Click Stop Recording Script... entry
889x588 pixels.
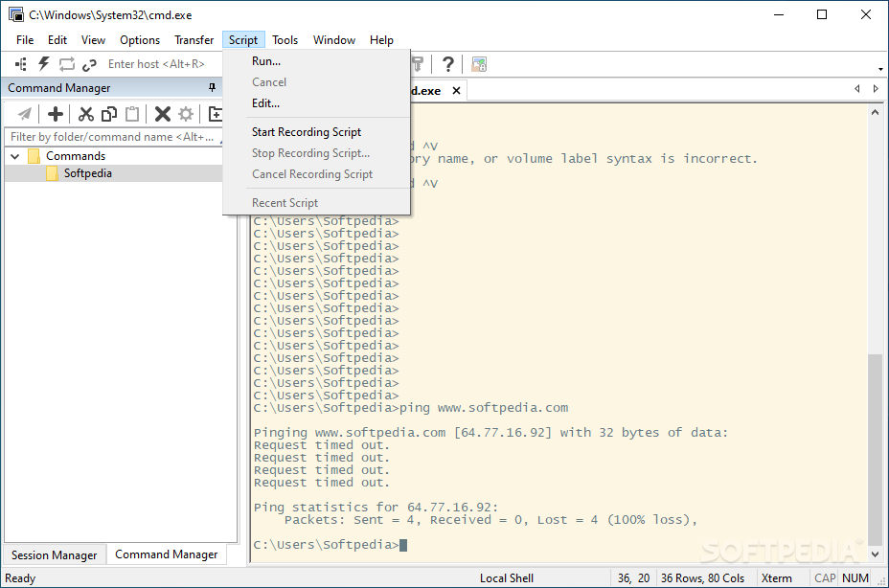(316, 153)
